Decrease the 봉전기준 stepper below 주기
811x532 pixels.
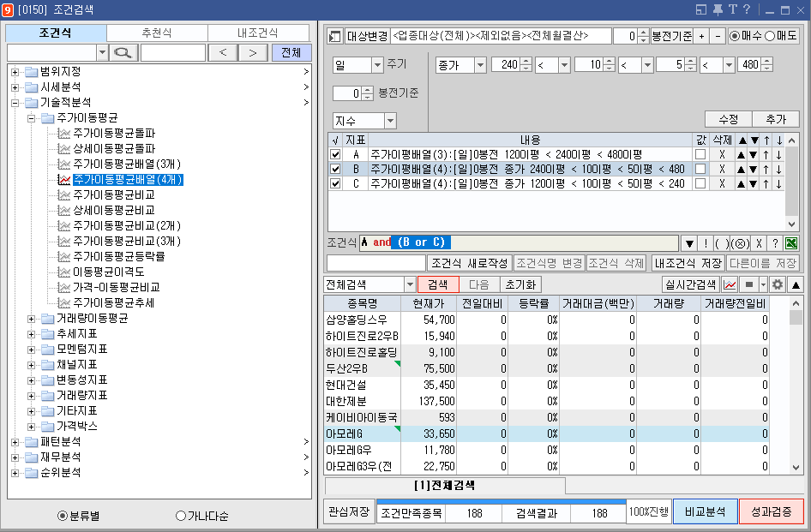(367, 97)
